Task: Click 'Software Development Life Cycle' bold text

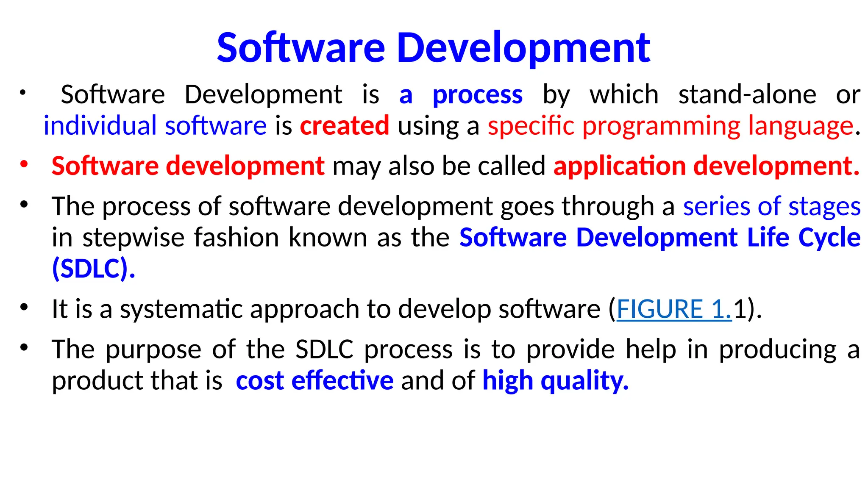Action: click(659, 237)
